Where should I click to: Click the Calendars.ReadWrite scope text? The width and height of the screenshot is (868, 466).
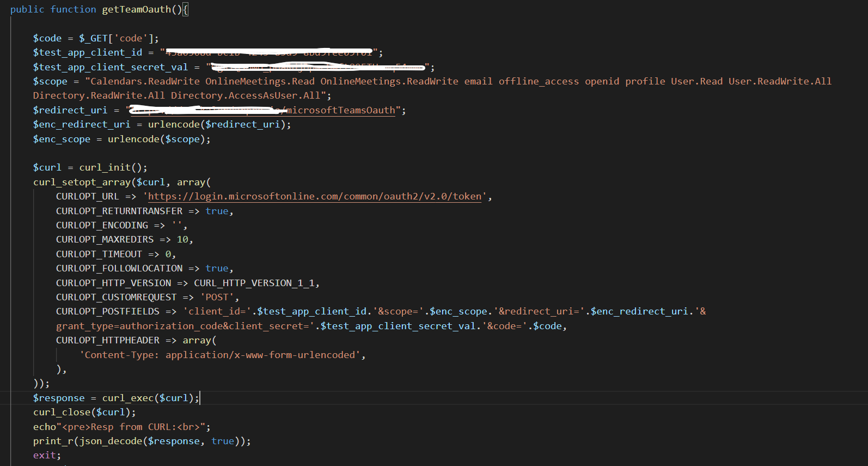click(x=145, y=81)
